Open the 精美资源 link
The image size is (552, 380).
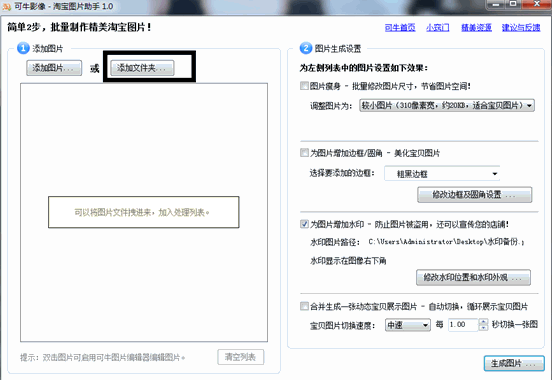point(476,27)
